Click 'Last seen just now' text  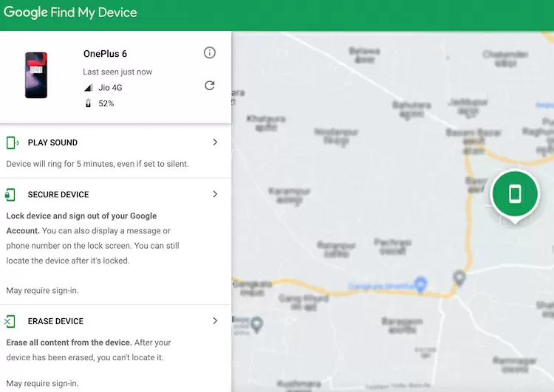[117, 72]
